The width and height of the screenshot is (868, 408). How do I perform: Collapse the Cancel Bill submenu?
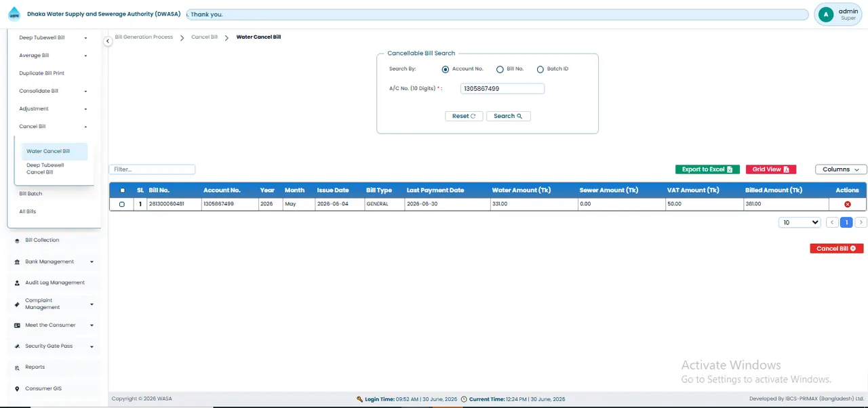point(85,127)
